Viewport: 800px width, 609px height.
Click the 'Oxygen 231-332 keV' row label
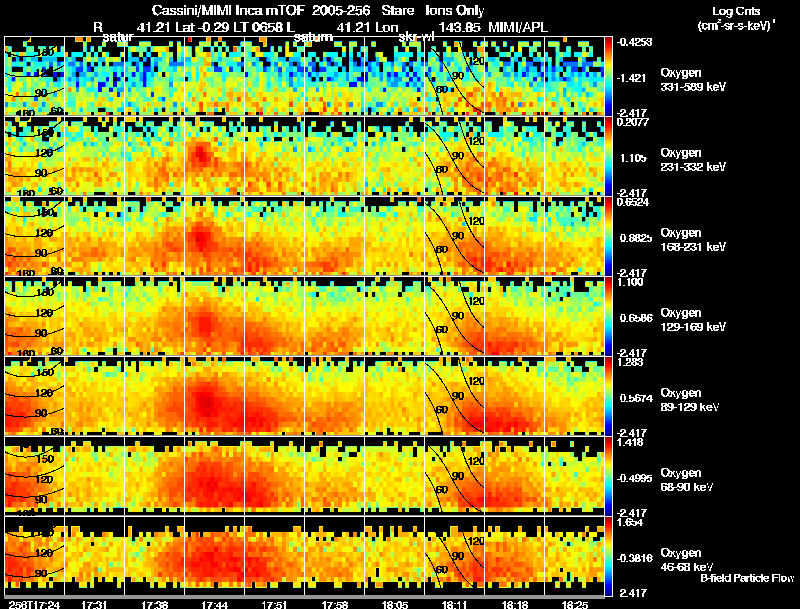[x=692, y=160]
